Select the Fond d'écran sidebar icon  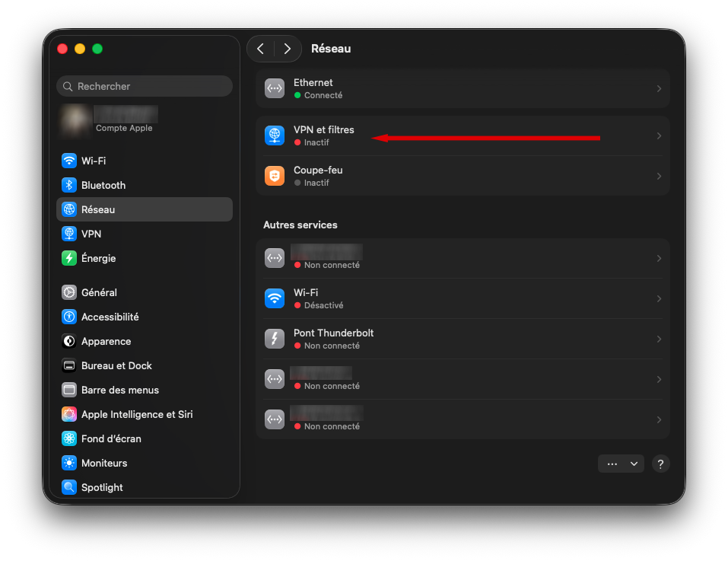click(x=69, y=438)
